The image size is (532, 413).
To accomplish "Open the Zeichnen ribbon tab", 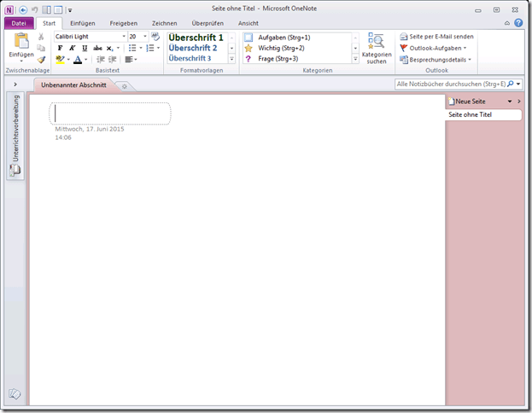I will [164, 23].
